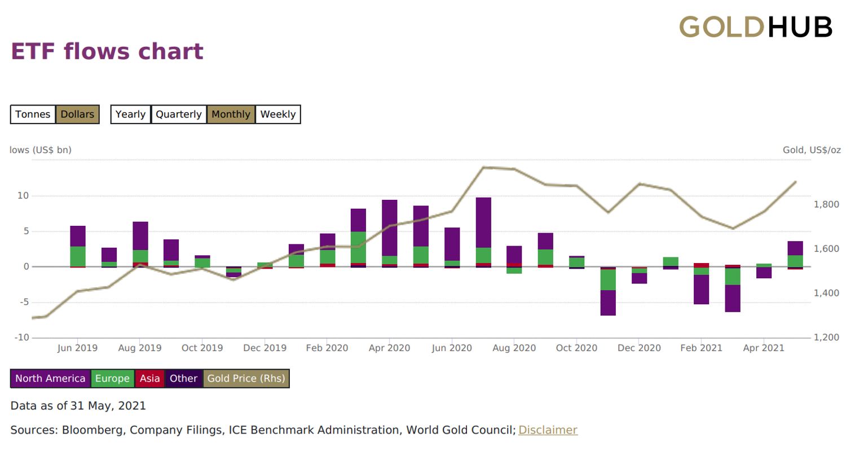Choose the Quarterly time period
Viewport: 868px width, 455px height.
coord(178,115)
